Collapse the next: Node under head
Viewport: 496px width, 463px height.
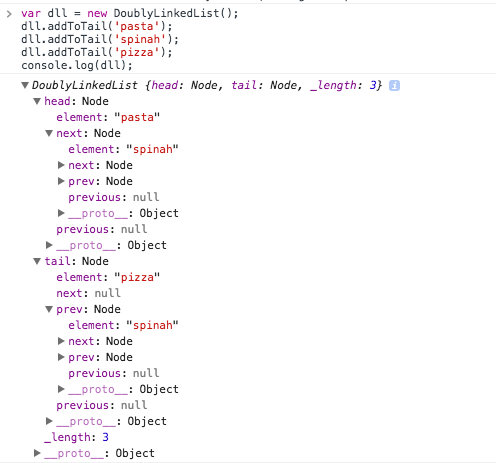49,133
